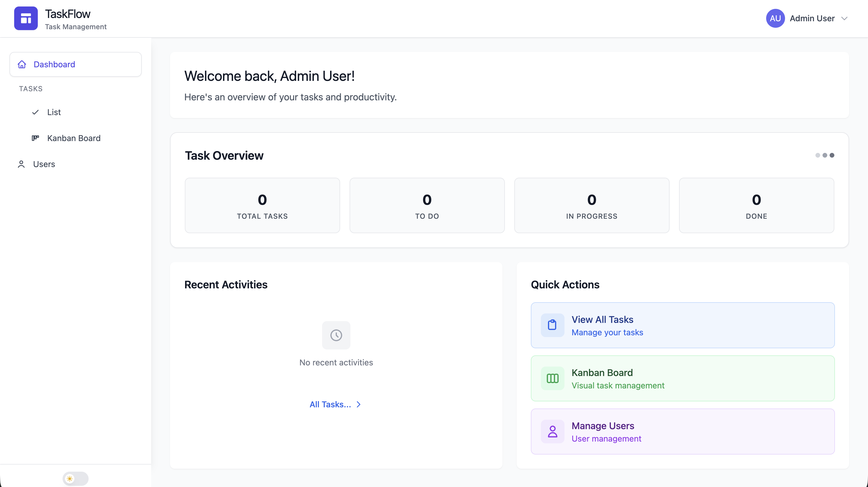
Task: Click the overview description under the welcome heading
Action: coord(291,97)
